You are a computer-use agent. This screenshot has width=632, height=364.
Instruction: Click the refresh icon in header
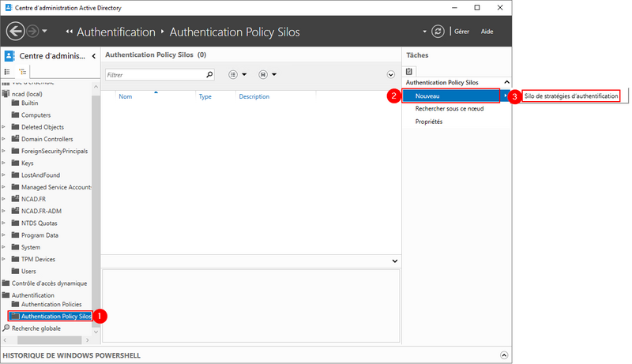pyautogui.click(x=438, y=32)
